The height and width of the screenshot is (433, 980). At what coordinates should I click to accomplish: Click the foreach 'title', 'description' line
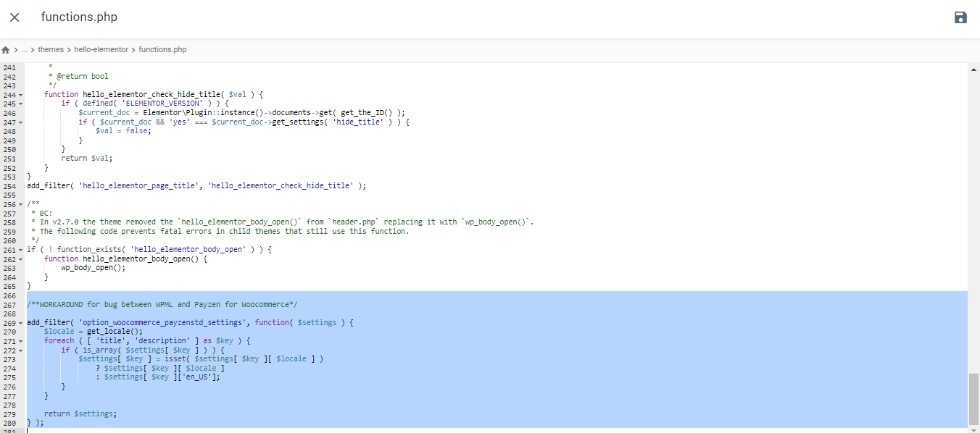[147, 340]
